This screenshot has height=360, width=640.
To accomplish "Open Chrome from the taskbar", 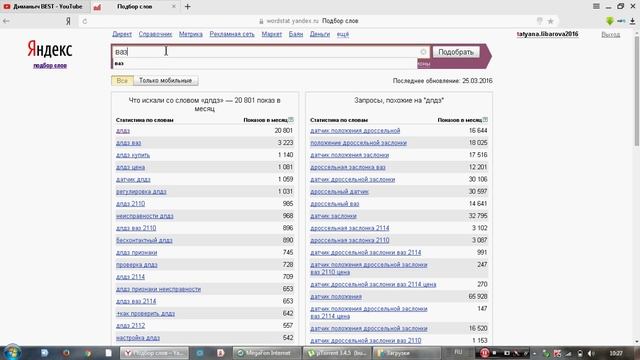I will tap(88, 353).
